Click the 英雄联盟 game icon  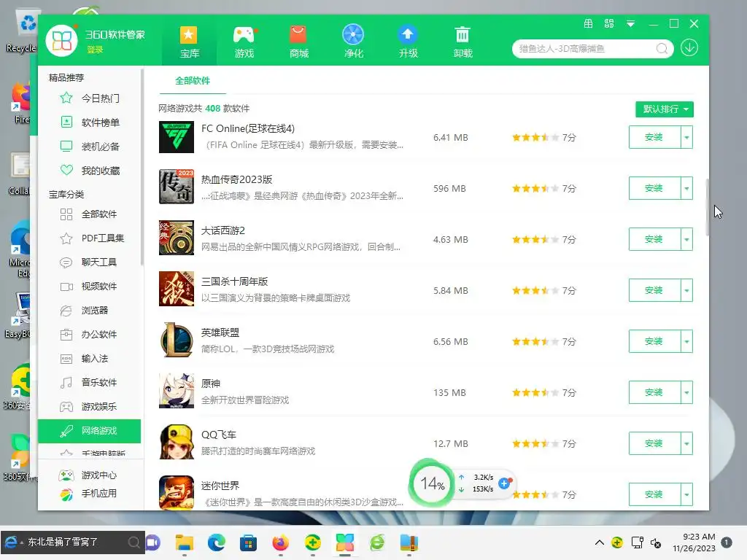[177, 340]
